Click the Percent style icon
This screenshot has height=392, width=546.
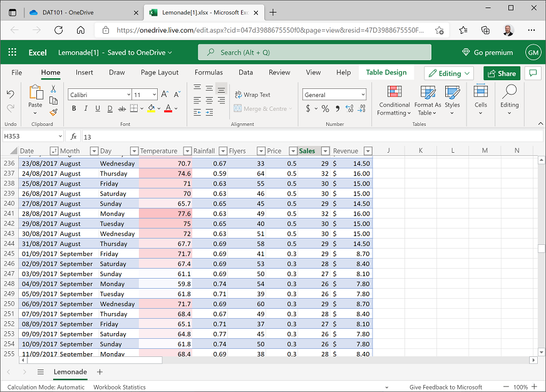[325, 108]
